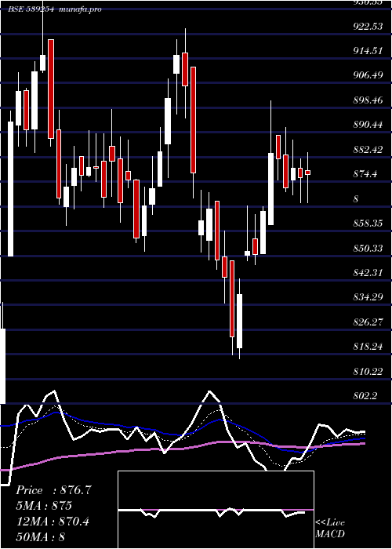Select the 914.51 price axis label
The width and height of the screenshot is (392, 549).
tap(366, 51)
